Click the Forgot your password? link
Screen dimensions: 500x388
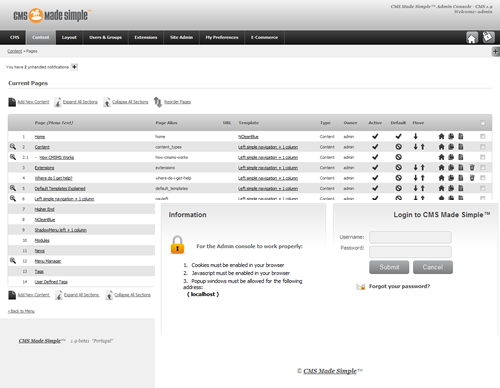(x=399, y=286)
